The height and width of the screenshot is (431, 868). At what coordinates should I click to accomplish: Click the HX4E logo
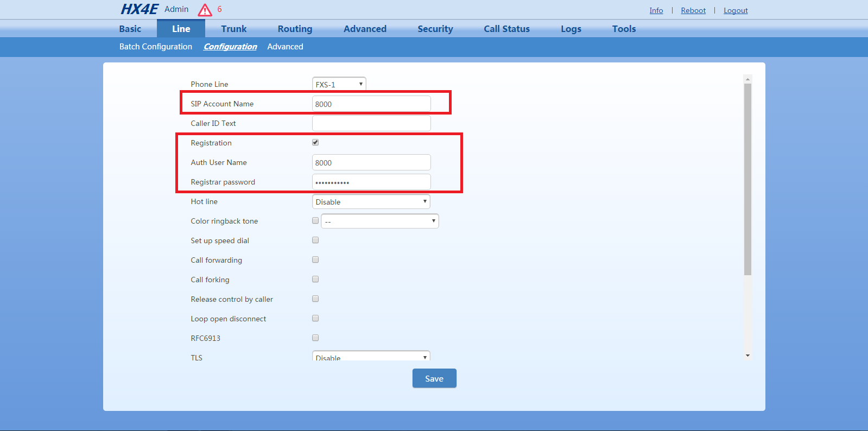pyautogui.click(x=139, y=9)
